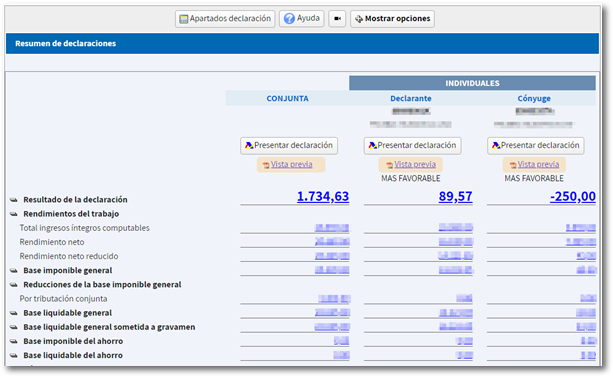613x377 pixels.
Task: Open the 1.734,63 conjunta result
Action: point(323,196)
